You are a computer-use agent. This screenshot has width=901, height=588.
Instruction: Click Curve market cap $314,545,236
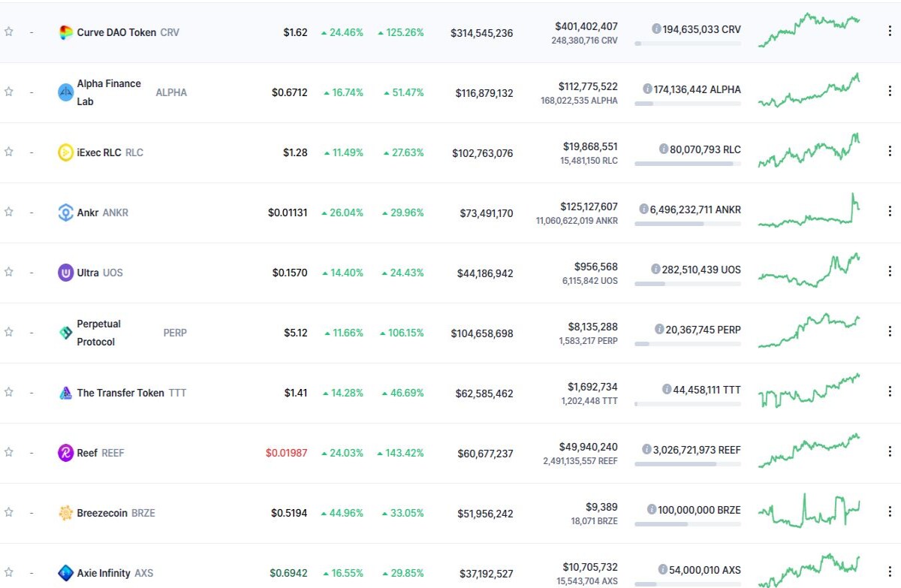click(x=482, y=33)
